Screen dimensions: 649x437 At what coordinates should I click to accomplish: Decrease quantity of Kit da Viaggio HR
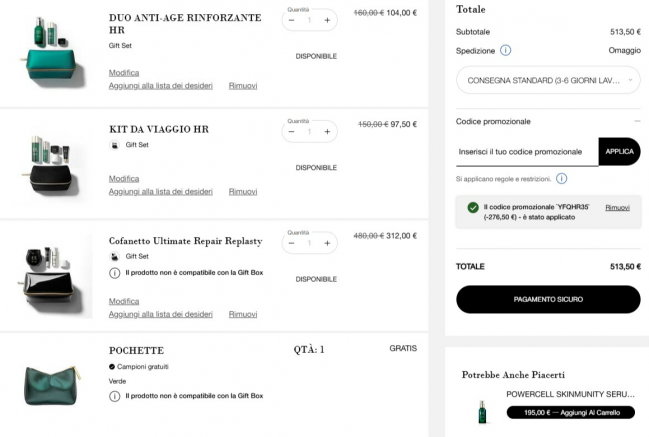[x=291, y=132]
